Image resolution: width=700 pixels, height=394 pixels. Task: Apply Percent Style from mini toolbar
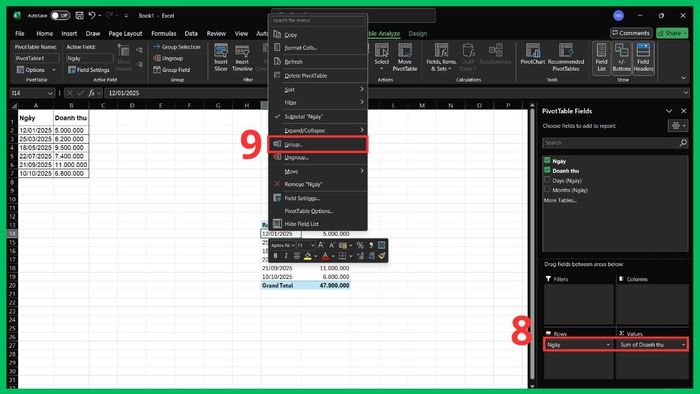point(360,245)
